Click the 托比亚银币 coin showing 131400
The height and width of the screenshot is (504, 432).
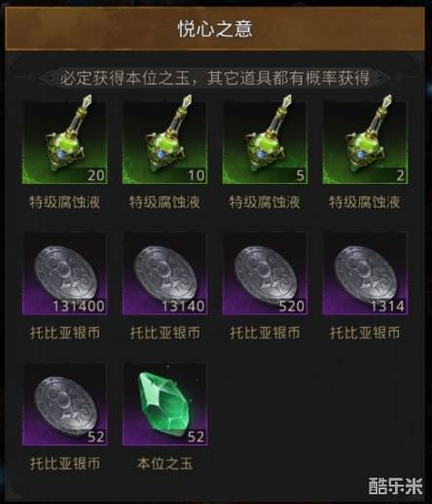pos(64,273)
